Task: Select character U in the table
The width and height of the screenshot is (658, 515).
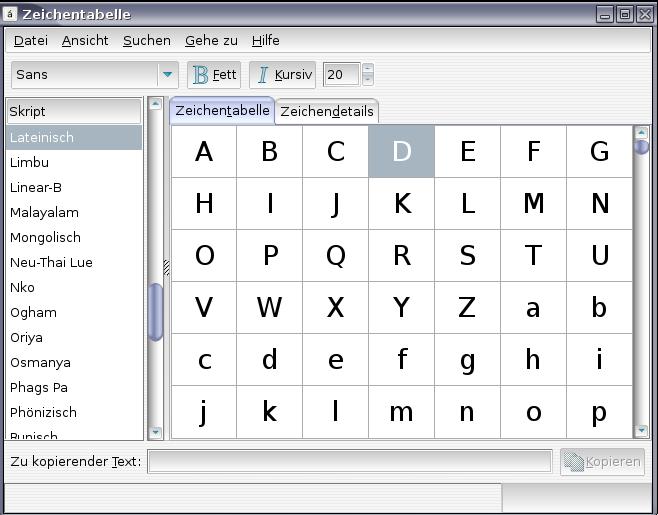Action: click(600, 256)
